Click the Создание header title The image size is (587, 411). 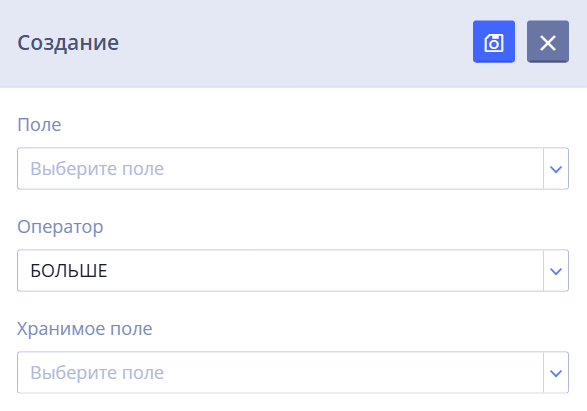(x=68, y=43)
